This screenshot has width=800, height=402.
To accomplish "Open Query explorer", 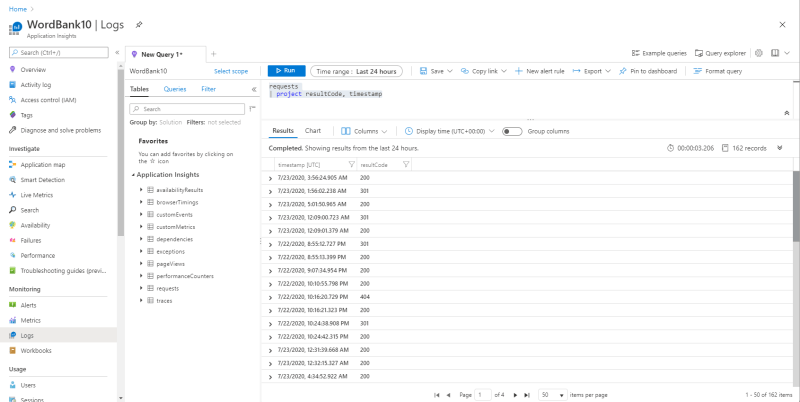I will tap(720, 53).
